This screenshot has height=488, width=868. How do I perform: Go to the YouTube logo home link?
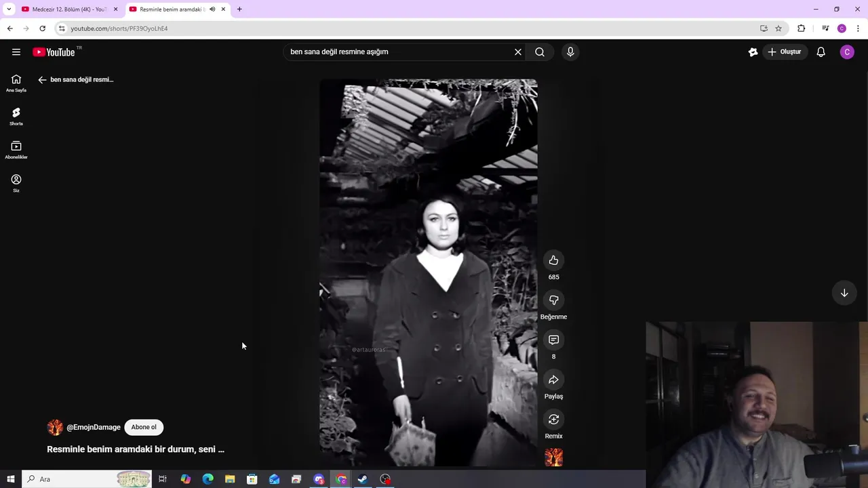54,52
